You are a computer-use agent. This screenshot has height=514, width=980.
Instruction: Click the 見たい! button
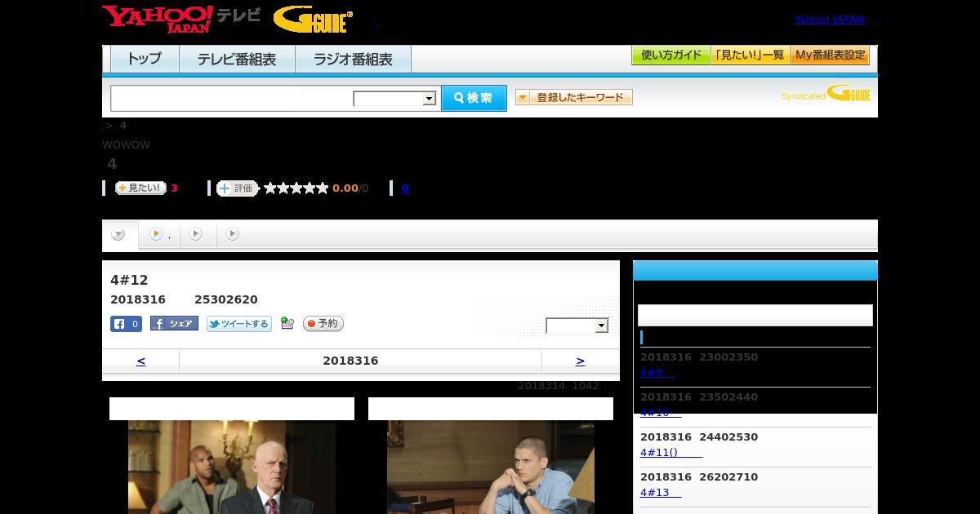point(140,188)
